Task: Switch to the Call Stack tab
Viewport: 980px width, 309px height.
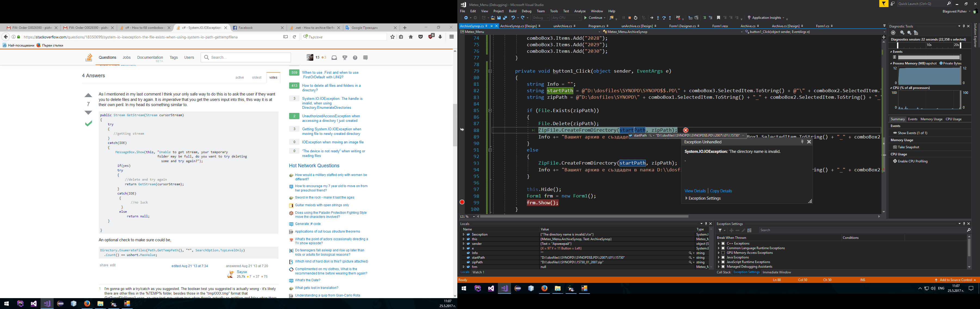Action: 723,272
